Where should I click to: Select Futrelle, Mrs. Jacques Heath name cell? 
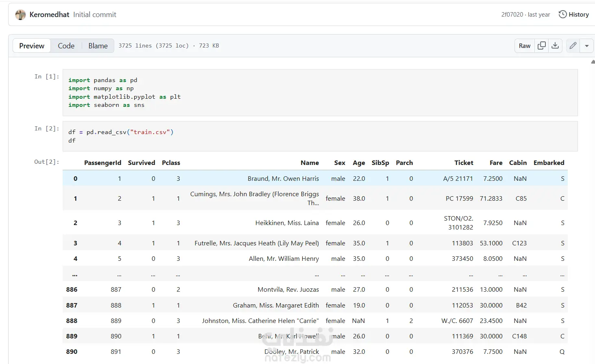pos(257,243)
